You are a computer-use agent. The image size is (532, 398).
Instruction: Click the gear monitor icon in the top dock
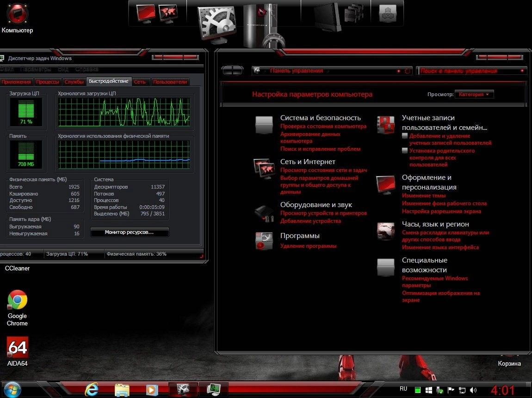coord(217,24)
